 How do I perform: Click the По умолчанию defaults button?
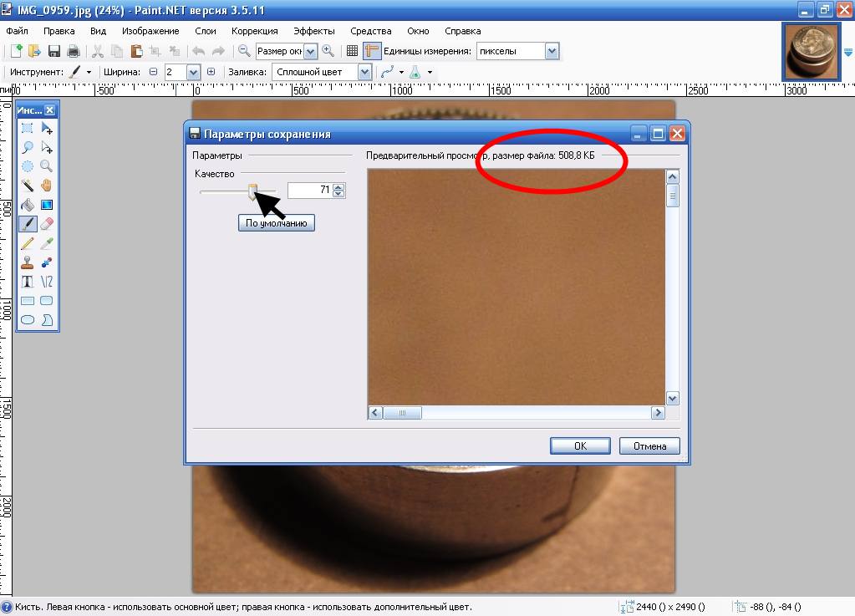[x=277, y=223]
